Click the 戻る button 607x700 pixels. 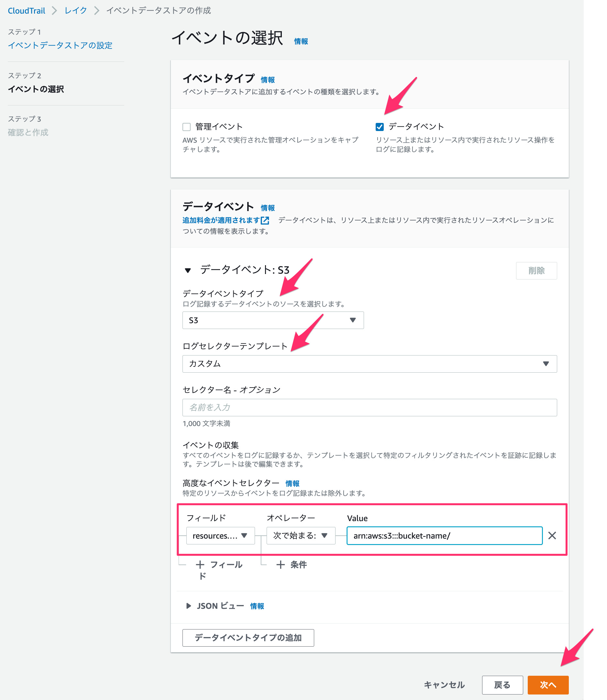pos(503,685)
